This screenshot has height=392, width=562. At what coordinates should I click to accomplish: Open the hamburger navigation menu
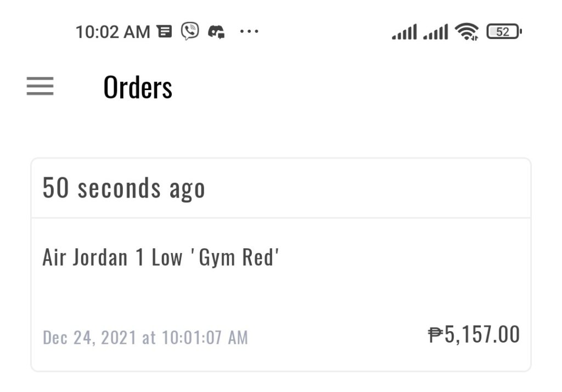pyautogui.click(x=40, y=86)
